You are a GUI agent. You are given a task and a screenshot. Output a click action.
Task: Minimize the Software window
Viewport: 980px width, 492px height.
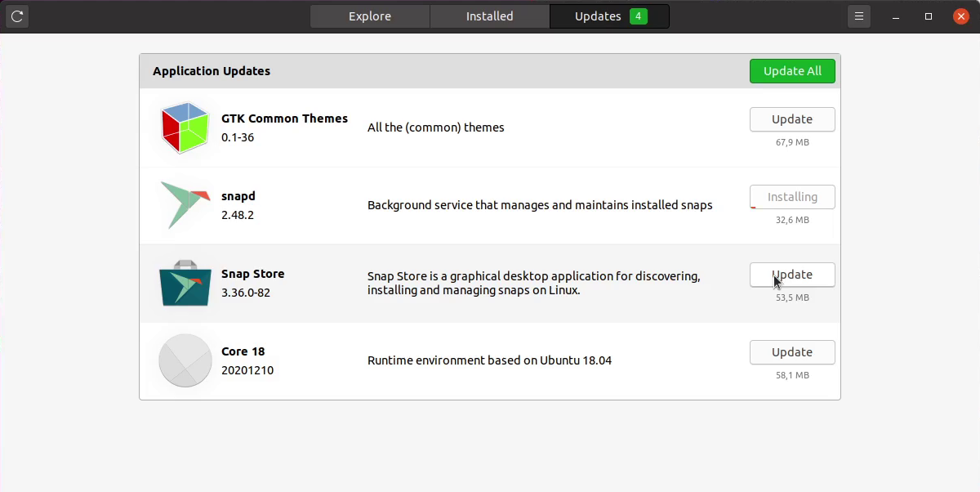point(897,16)
